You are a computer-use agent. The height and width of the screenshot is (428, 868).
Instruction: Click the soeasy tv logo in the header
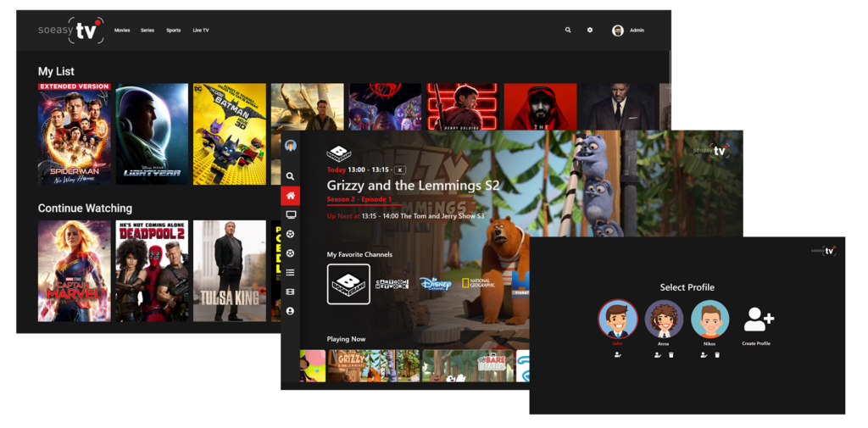point(71,31)
